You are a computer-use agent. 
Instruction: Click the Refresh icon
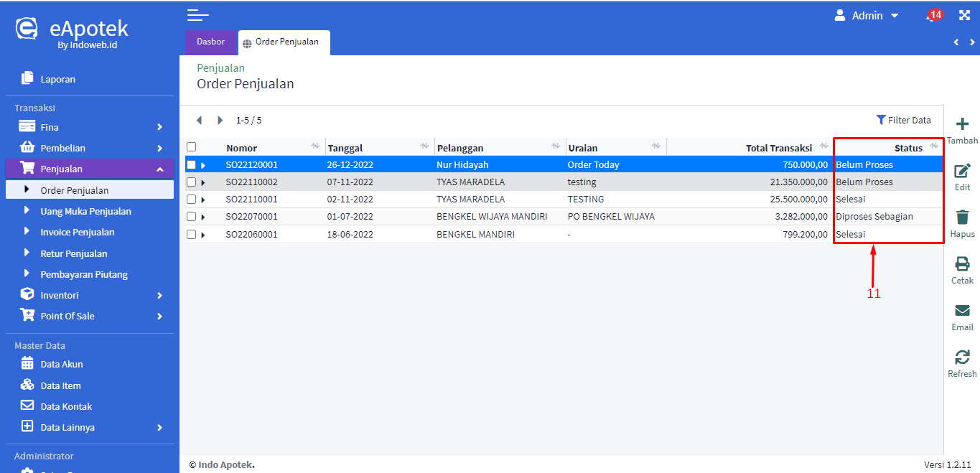click(x=962, y=358)
